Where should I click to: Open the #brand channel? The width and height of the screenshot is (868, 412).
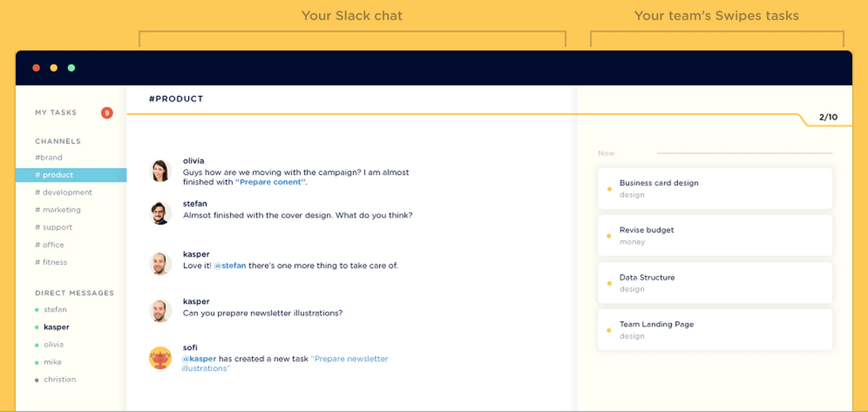[49, 157]
